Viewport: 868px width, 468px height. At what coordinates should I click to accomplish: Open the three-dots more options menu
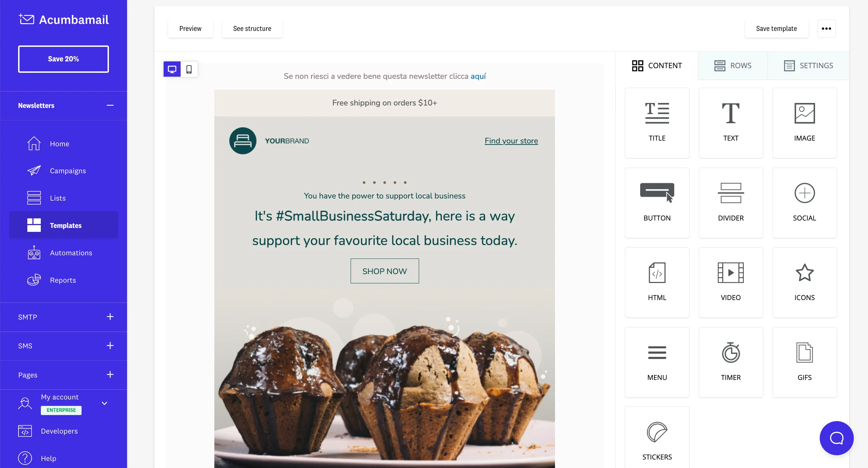[826, 29]
